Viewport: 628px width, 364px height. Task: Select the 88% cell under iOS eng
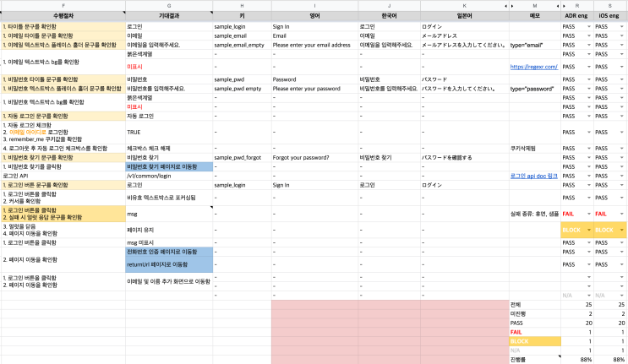[x=610, y=360]
